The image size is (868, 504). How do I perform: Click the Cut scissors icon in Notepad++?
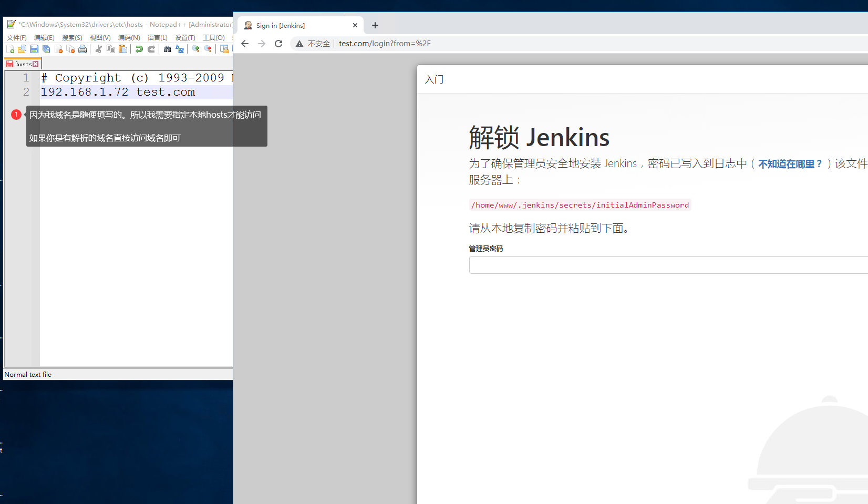[x=98, y=49]
